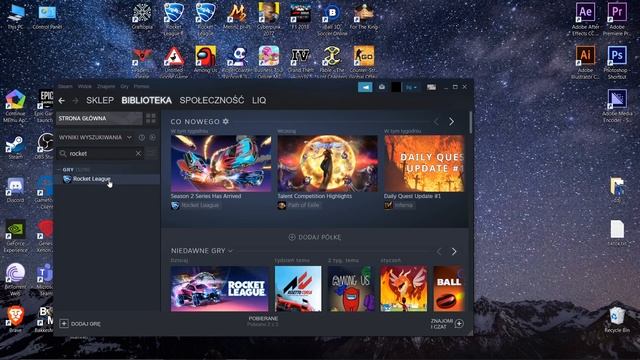Switch library to grid collections view
The image size is (640, 360).
coord(151,118)
